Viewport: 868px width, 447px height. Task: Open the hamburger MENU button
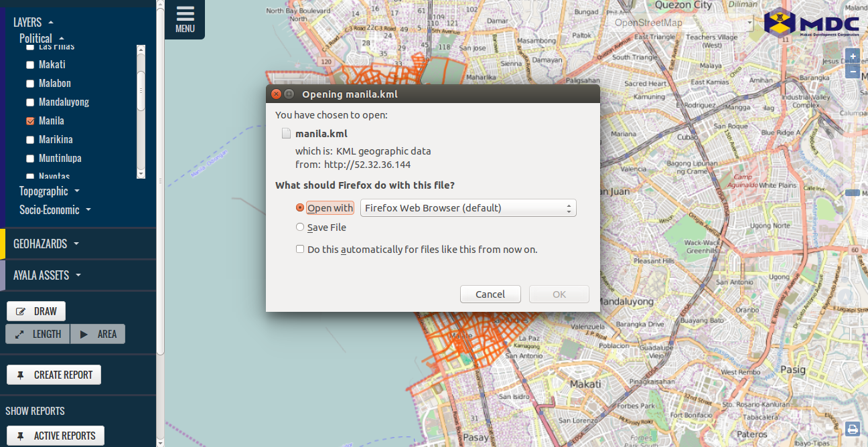tap(185, 19)
